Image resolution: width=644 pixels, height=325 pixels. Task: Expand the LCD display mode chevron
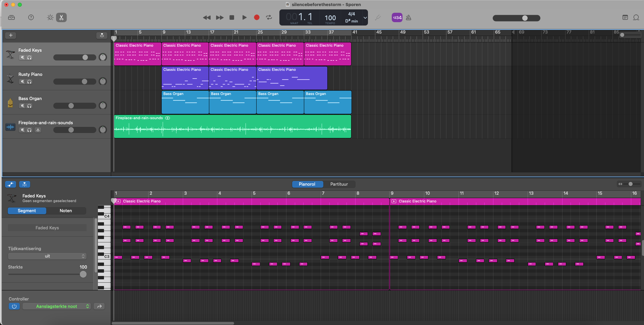(365, 18)
